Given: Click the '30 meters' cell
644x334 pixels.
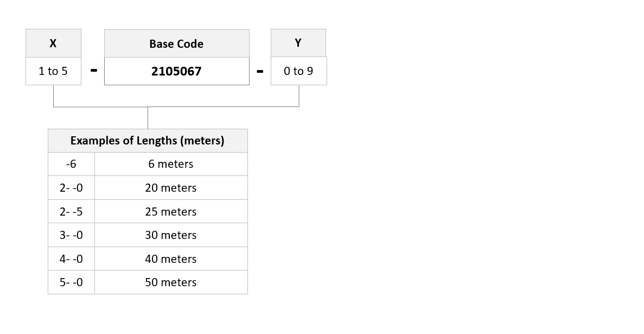Looking at the screenshot, I should click(x=171, y=235).
